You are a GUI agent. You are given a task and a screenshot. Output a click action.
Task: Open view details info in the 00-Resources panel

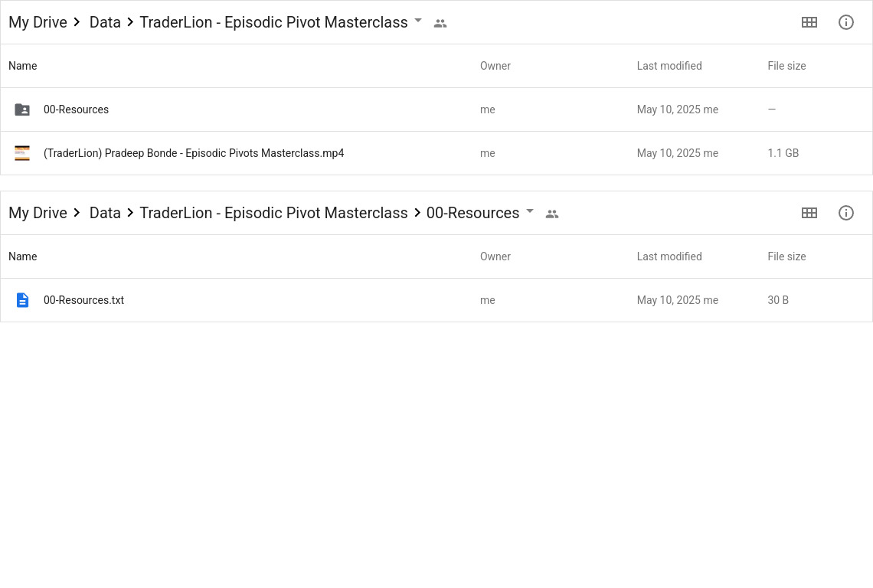click(x=845, y=213)
